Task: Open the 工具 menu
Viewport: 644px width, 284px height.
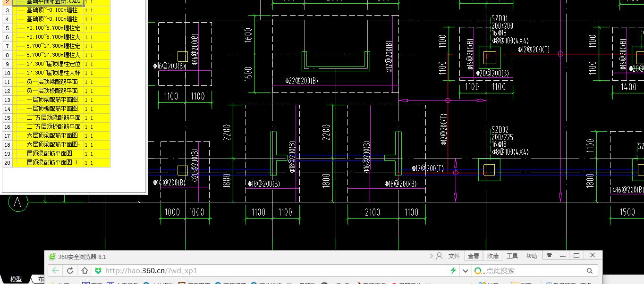Action: click(x=512, y=256)
